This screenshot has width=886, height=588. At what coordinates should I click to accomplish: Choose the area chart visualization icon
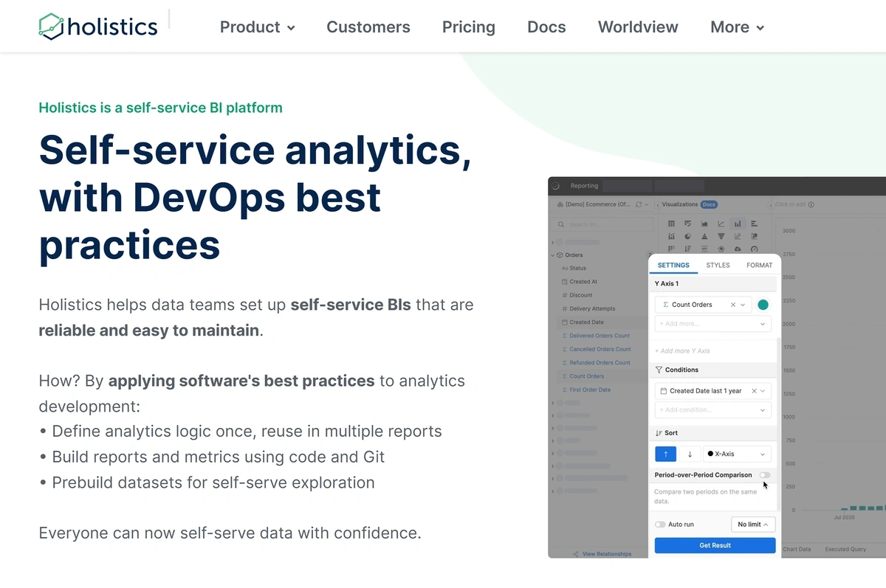click(x=704, y=224)
